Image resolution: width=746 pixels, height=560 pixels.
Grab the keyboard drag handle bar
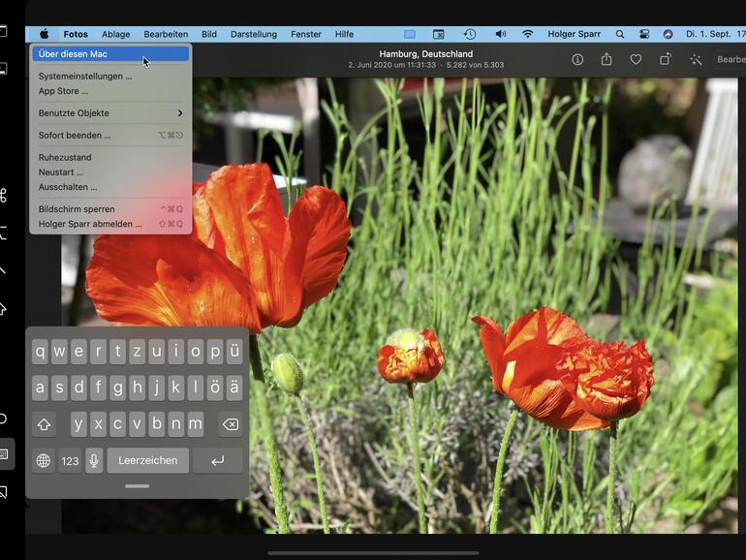[137, 485]
